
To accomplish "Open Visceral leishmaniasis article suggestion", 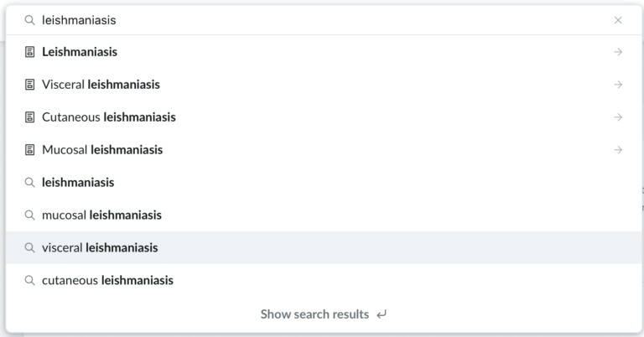I will (x=101, y=85).
